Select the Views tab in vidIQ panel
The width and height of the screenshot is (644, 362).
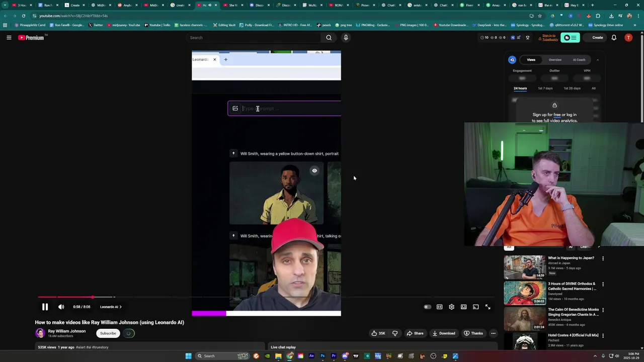point(531,60)
